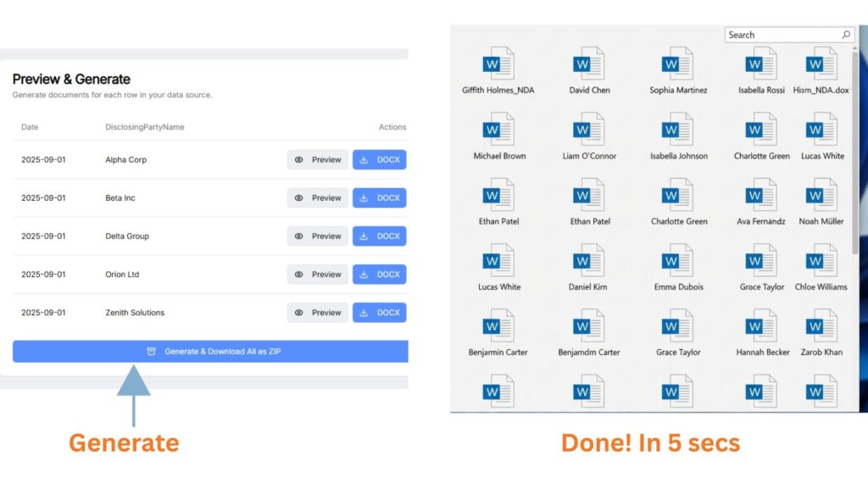The image size is (868, 488).
Task: Click the DisclosingPartyName column header
Action: pos(144,127)
